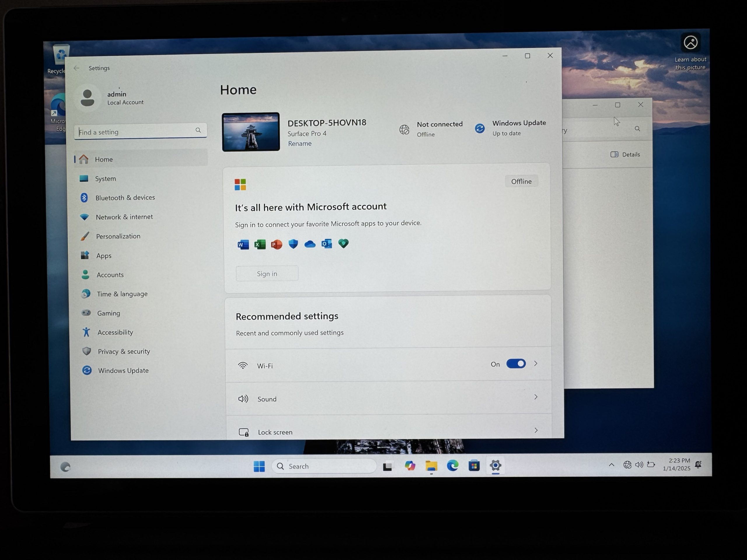Open Microsoft Store from the taskbar

pos(474,466)
